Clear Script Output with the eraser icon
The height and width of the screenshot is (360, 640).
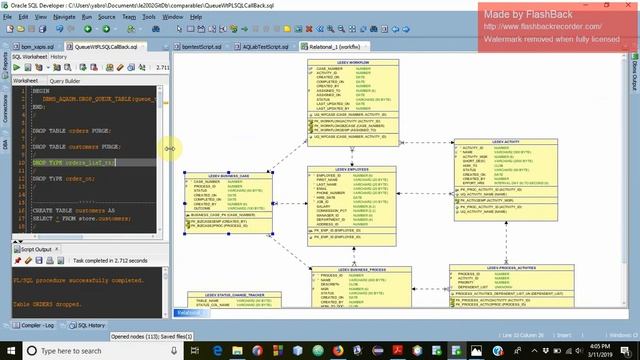(28, 260)
